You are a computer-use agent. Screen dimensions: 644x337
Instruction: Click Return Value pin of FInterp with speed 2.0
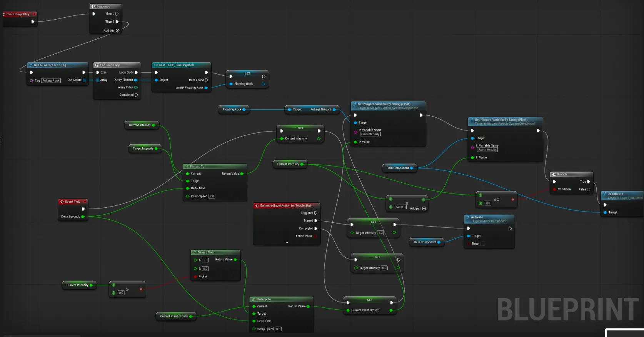click(x=242, y=174)
